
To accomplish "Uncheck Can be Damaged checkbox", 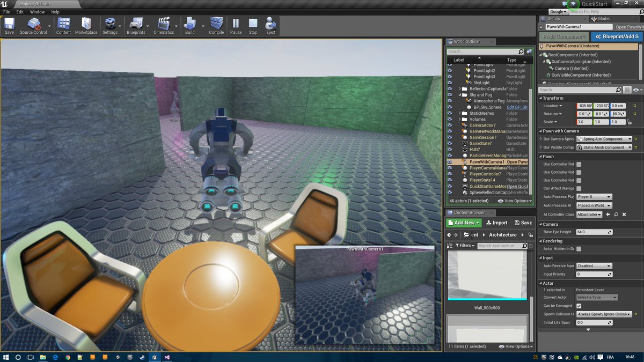I will 579,306.
